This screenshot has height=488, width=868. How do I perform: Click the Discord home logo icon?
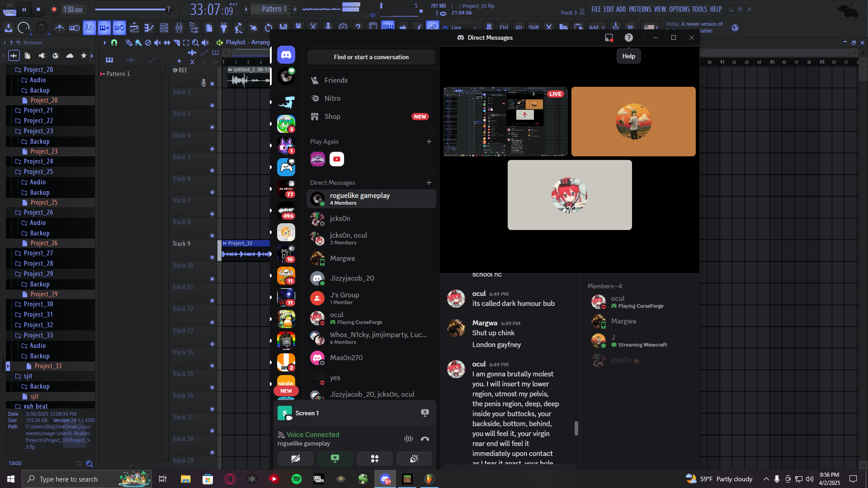coord(286,55)
